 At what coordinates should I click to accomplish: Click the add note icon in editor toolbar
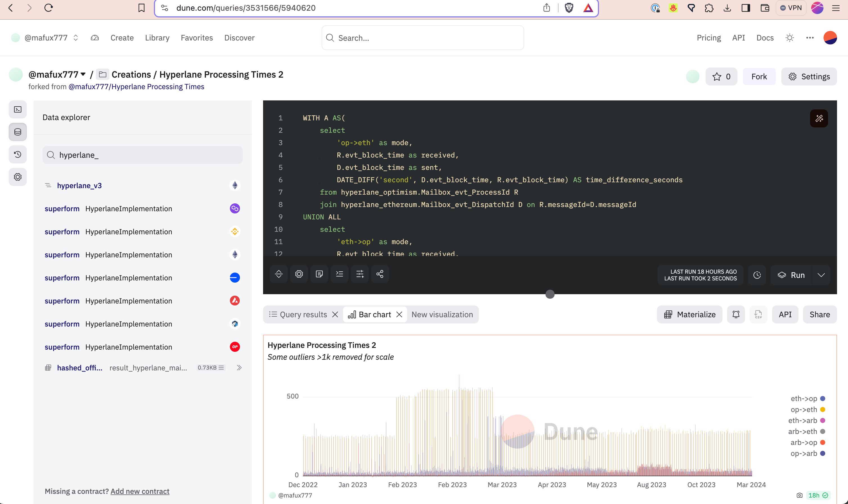319,274
